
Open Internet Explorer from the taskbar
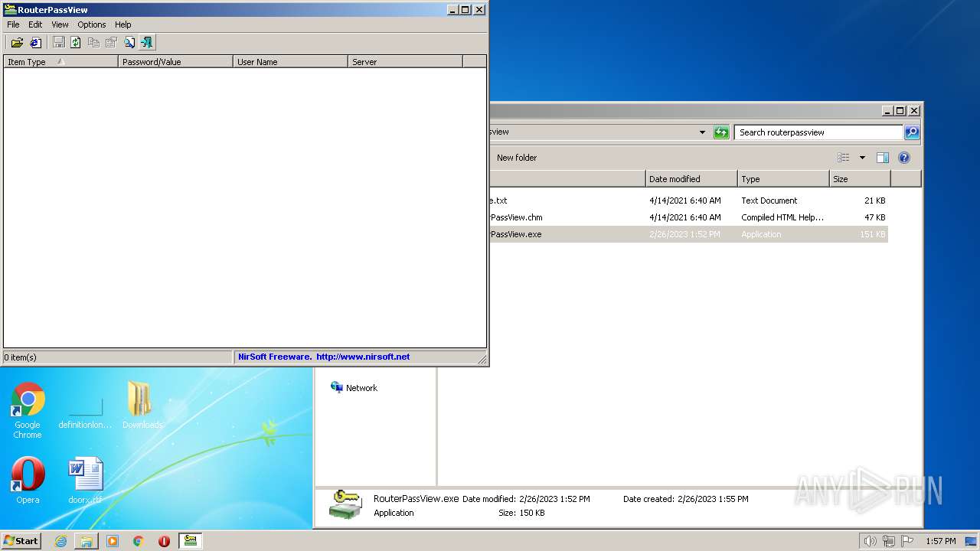[x=60, y=541]
